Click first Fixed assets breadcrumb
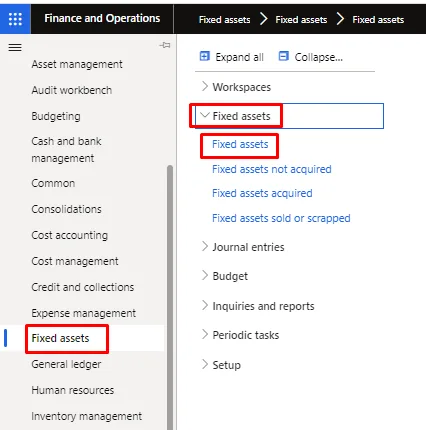The width and height of the screenshot is (426, 430). click(x=224, y=20)
